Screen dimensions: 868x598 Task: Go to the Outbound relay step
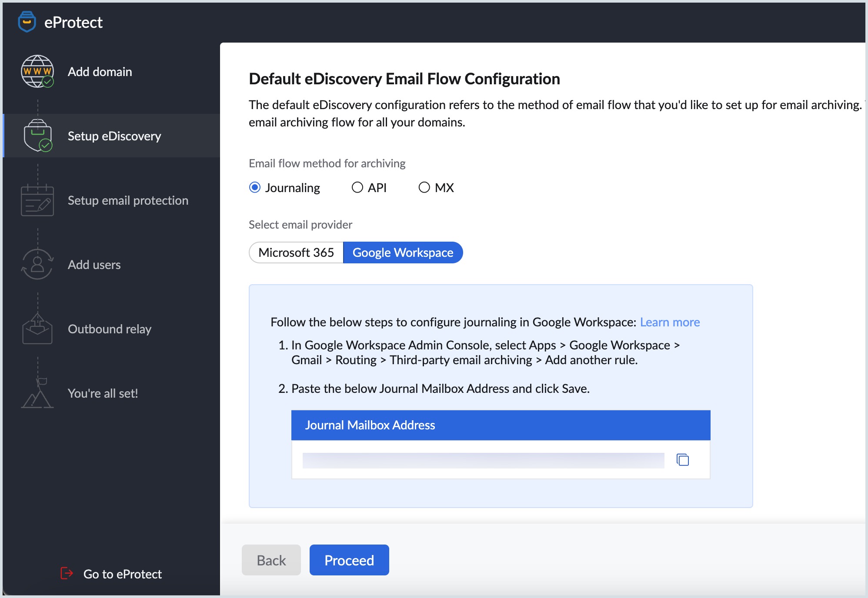click(110, 329)
